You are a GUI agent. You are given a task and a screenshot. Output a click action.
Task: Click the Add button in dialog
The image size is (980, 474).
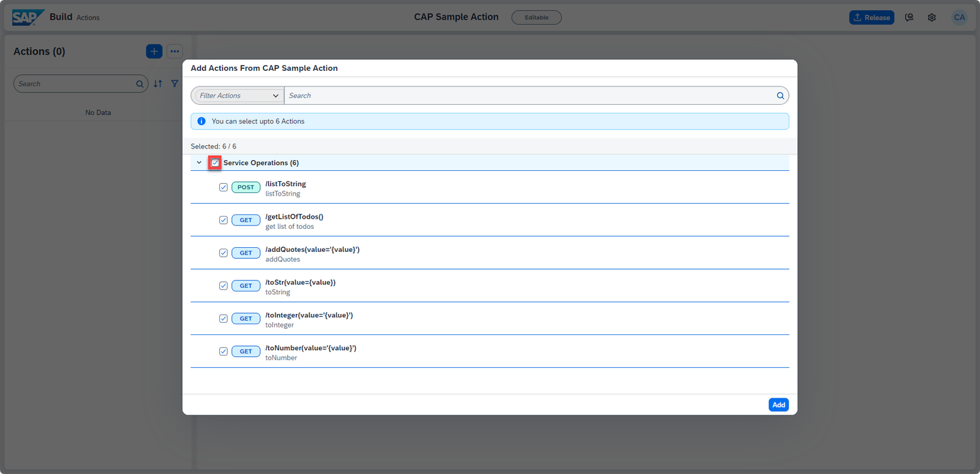pyautogui.click(x=779, y=405)
